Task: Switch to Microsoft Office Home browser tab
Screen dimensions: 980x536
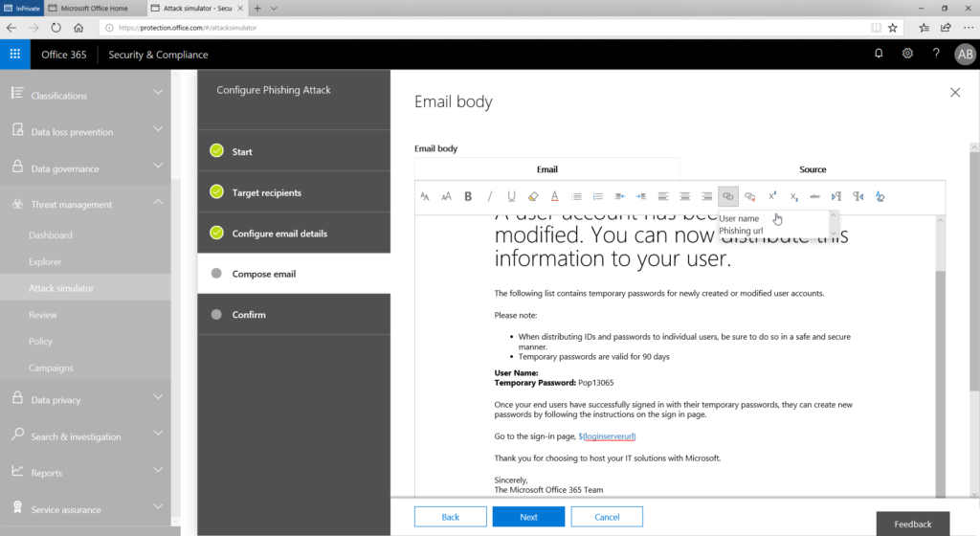Action: click(x=96, y=8)
